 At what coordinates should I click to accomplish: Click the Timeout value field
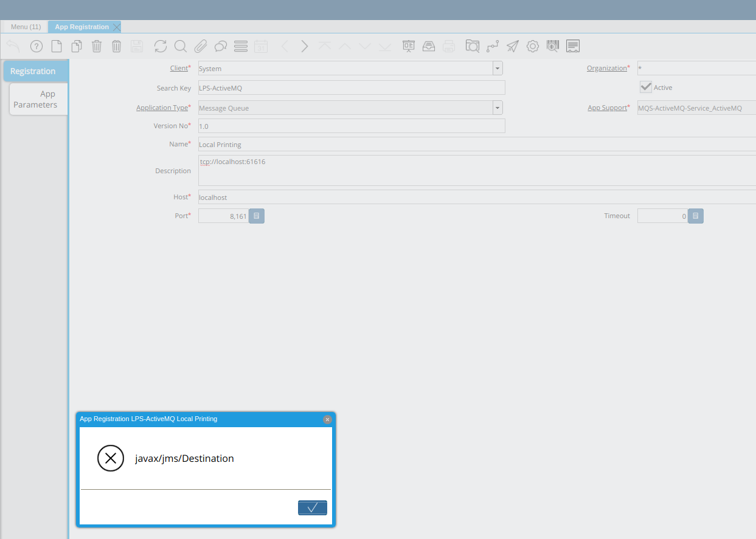(x=662, y=216)
